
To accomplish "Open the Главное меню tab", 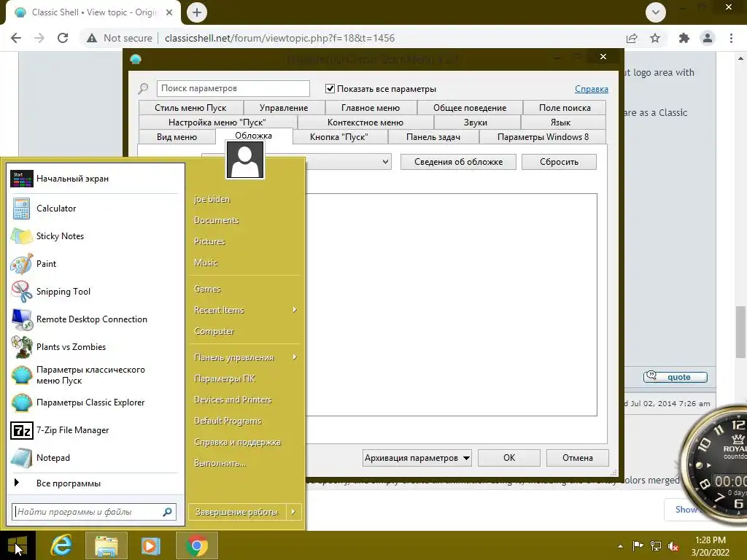I will (x=371, y=108).
